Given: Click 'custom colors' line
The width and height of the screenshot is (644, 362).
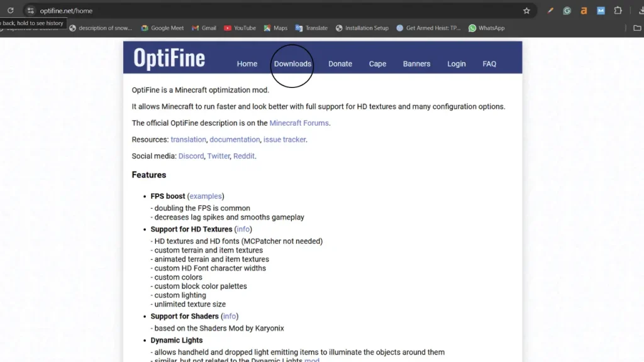Looking at the screenshot, I should click(x=177, y=277).
